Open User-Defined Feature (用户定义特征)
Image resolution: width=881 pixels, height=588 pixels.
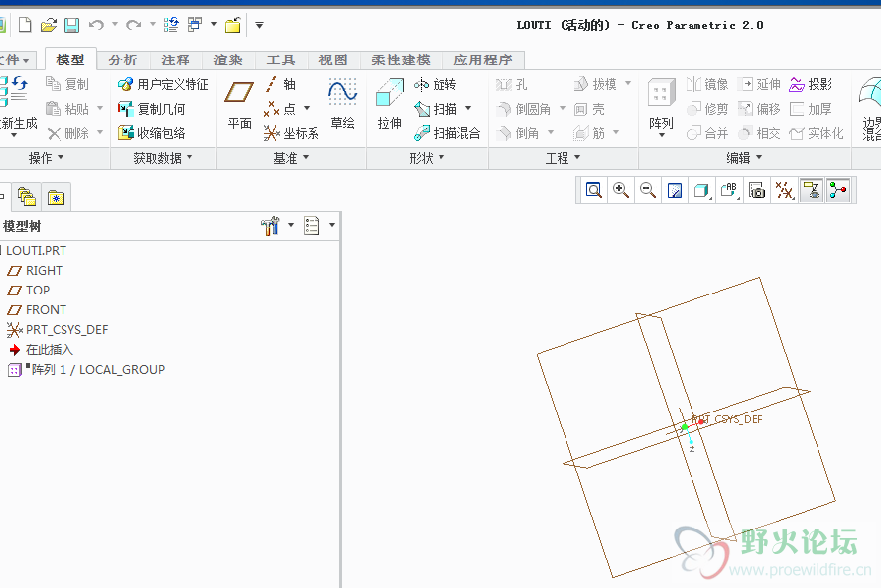point(163,85)
